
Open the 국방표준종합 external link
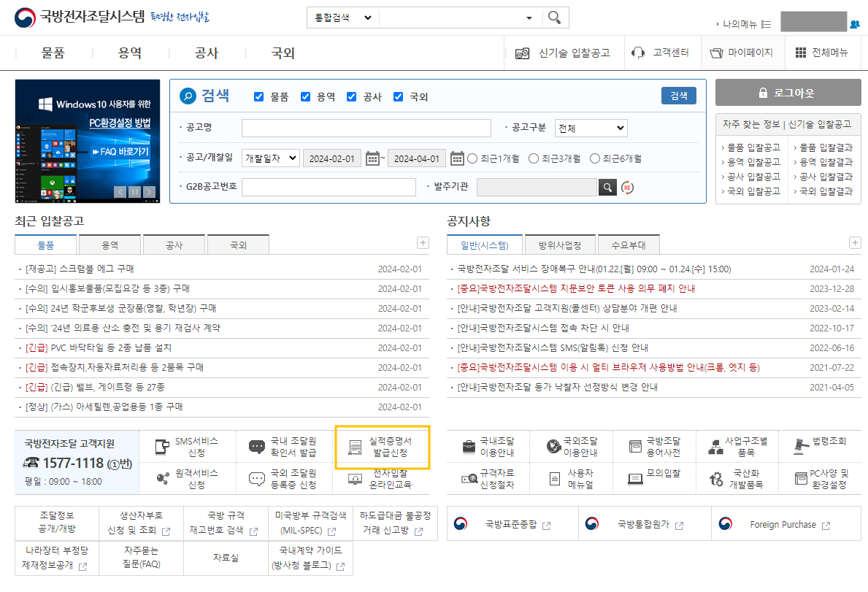click(x=512, y=525)
